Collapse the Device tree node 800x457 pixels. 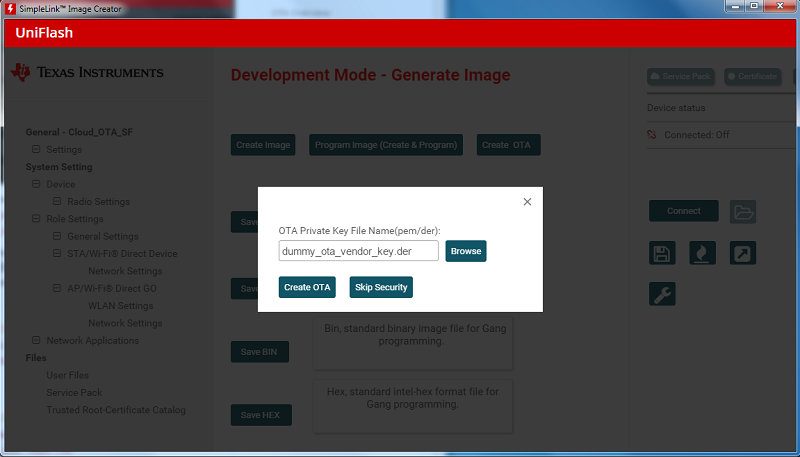click(x=36, y=184)
